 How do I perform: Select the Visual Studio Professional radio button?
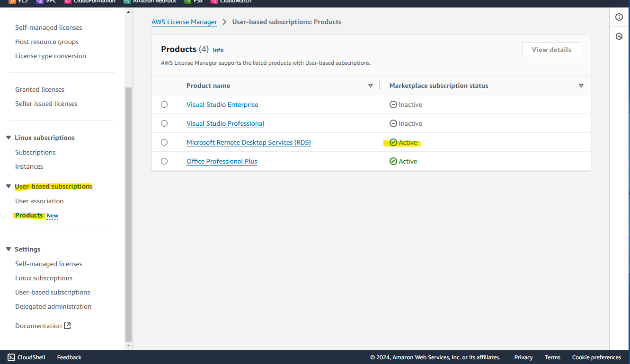pyautogui.click(x=164, y=123)
